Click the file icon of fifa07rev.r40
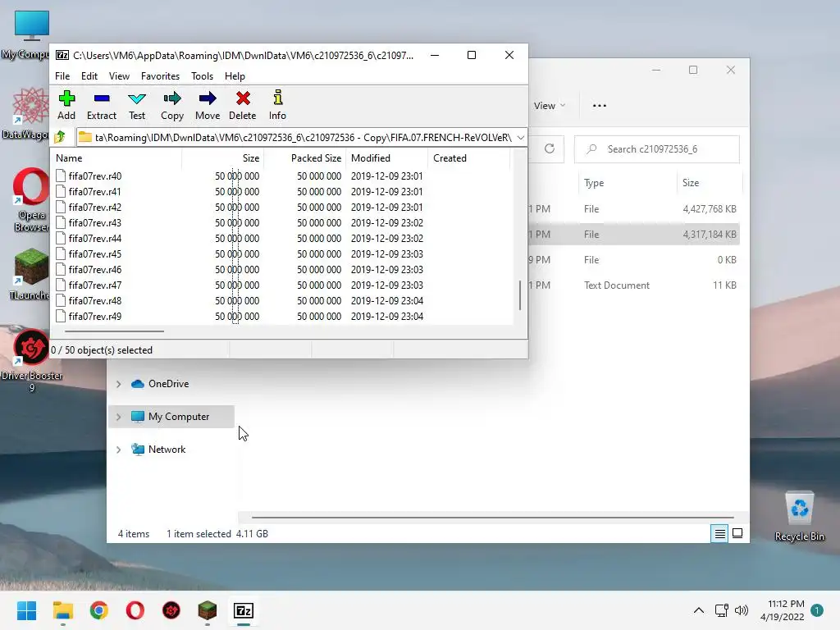Screen dimensions: 840x630 (x=61, y=176)
